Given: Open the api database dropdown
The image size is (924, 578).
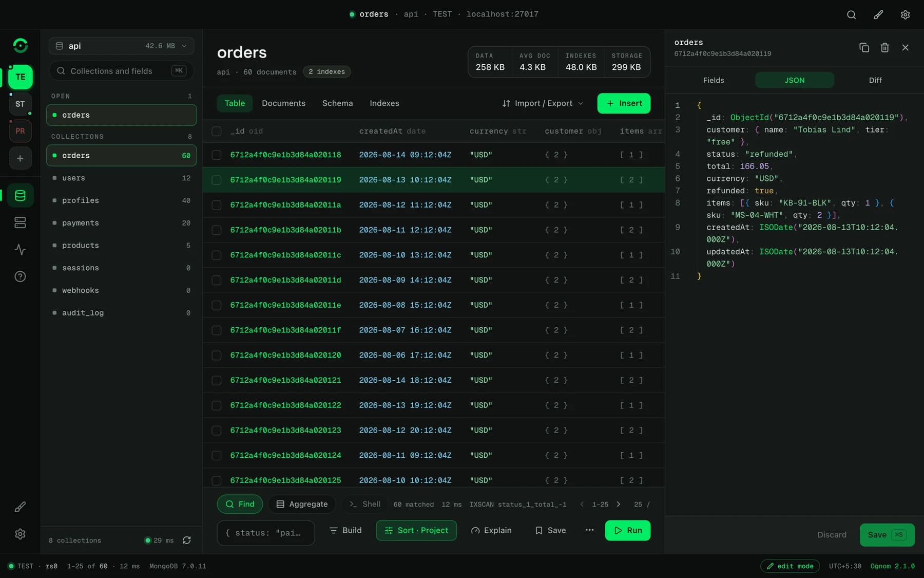Looking at the screenshot, I should pos(122,46).
